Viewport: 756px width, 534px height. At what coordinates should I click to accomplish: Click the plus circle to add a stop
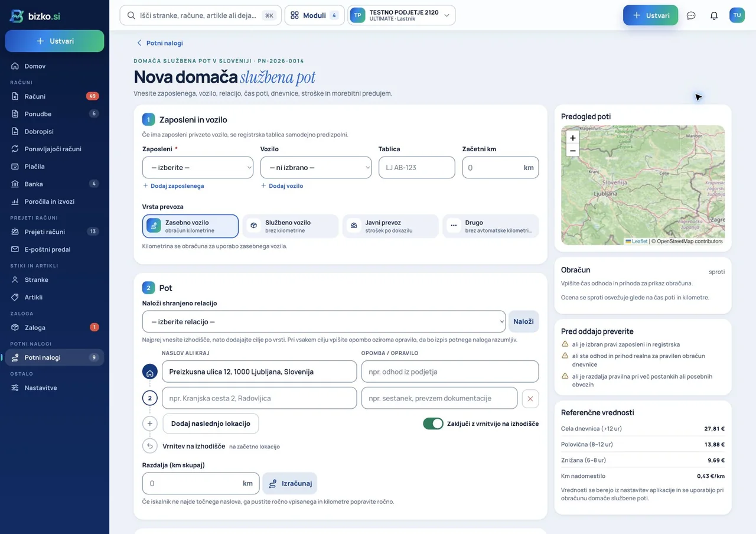tap(150, 424)
